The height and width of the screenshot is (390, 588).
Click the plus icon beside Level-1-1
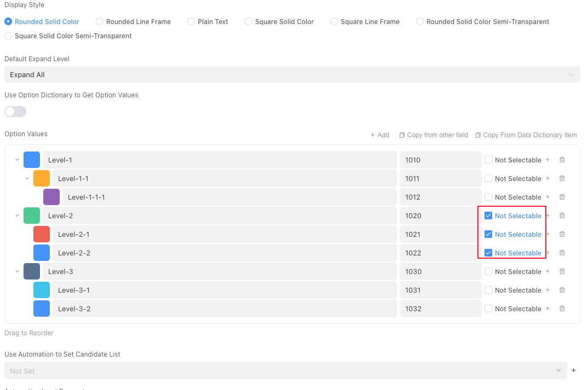(547, 178)
